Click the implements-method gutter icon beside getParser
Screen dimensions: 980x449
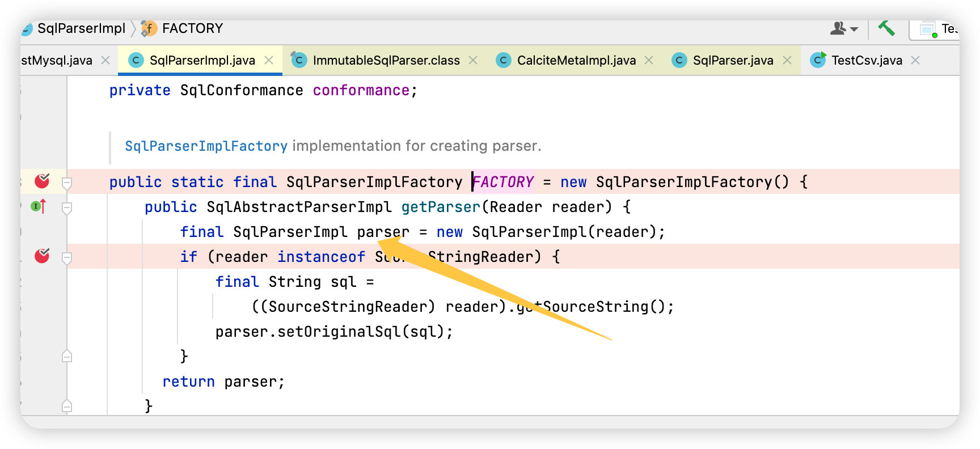[39, 206]
